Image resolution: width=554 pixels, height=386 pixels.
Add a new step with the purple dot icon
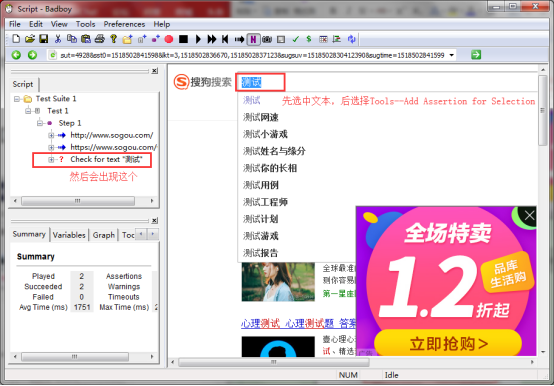155,39
